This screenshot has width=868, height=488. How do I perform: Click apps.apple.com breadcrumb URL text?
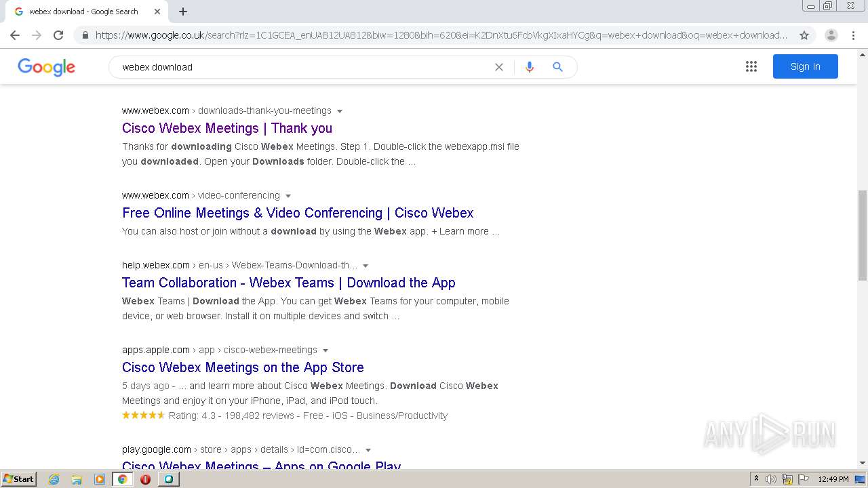pos(220,350)
